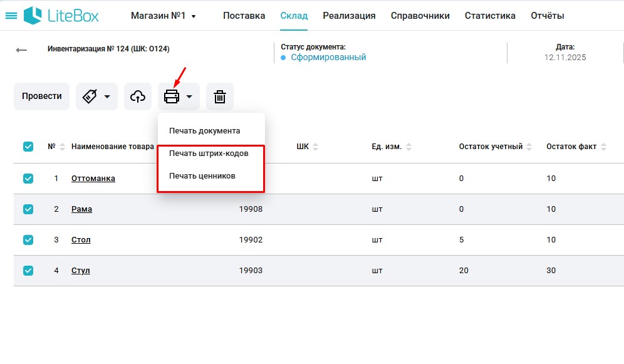Open the price tag dropdown arrow
Viewport: 624px width, 364px height.
tap(107, 96)
